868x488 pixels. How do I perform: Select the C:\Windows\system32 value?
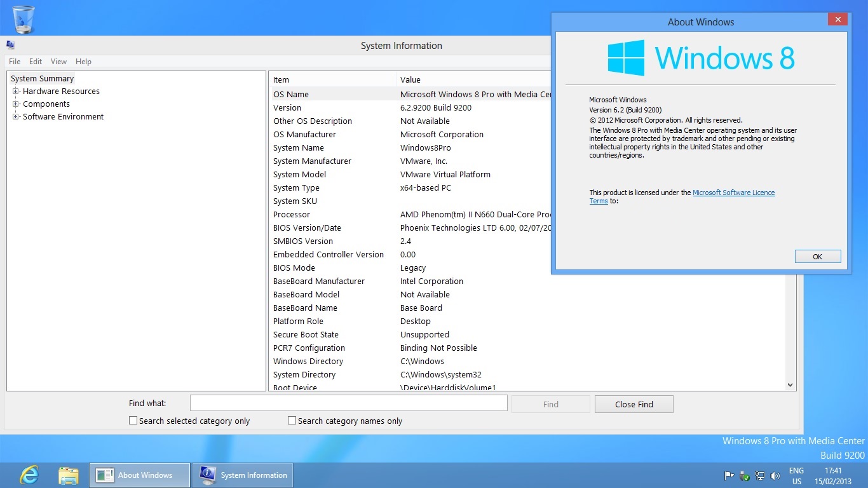pos(441,374)
